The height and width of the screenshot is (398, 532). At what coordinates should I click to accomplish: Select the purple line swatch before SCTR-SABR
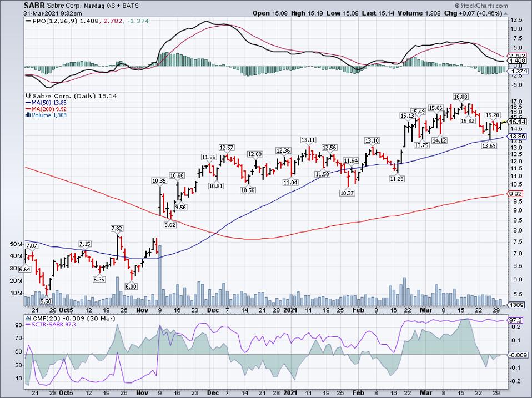[28, 325]
